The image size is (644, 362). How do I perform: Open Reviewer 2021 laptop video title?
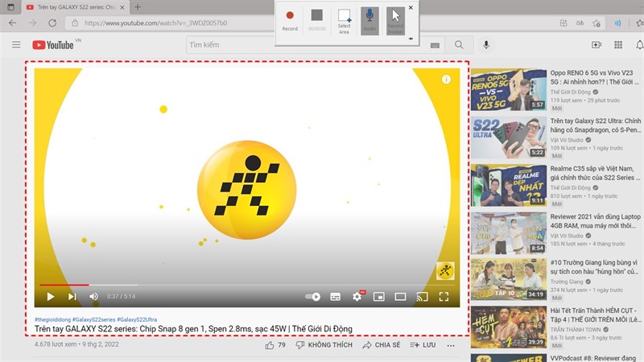(595, 220)
